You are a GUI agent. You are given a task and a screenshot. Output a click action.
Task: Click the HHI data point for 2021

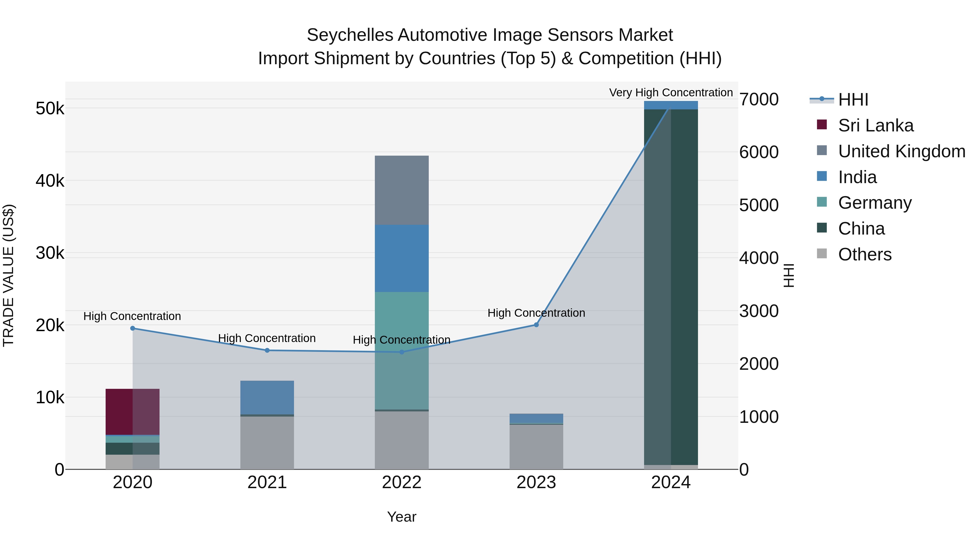pos(267,350)
